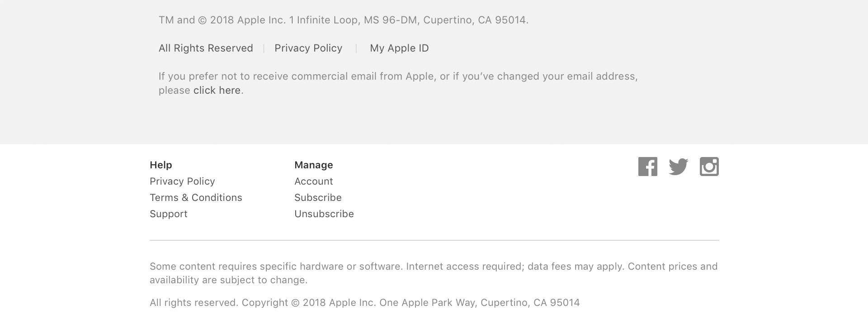Open Apple's Facebook page via the Facebook icon
This screenshot has width=868, height=329.
[x=648, y=167]
